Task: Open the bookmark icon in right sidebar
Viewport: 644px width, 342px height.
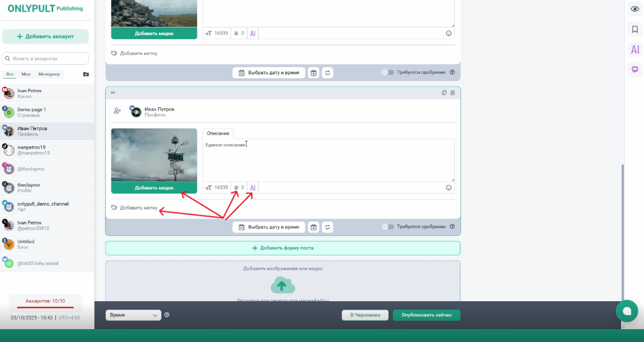Action: [635, 29]
